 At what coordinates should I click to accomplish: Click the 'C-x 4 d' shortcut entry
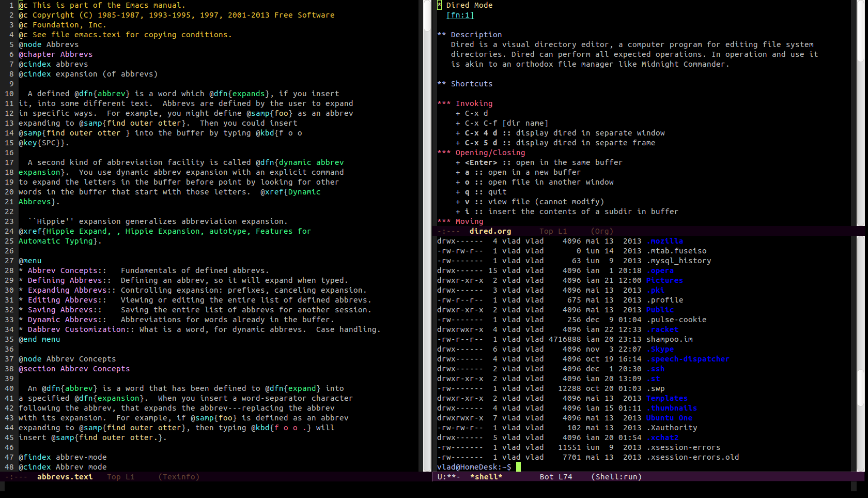coord(560,133)
